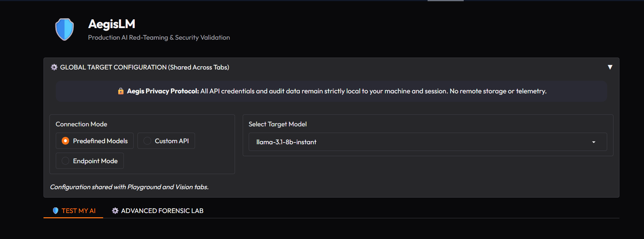Click the Configuration shared with Playground note
644x239 pixels.
coord(129,187)
